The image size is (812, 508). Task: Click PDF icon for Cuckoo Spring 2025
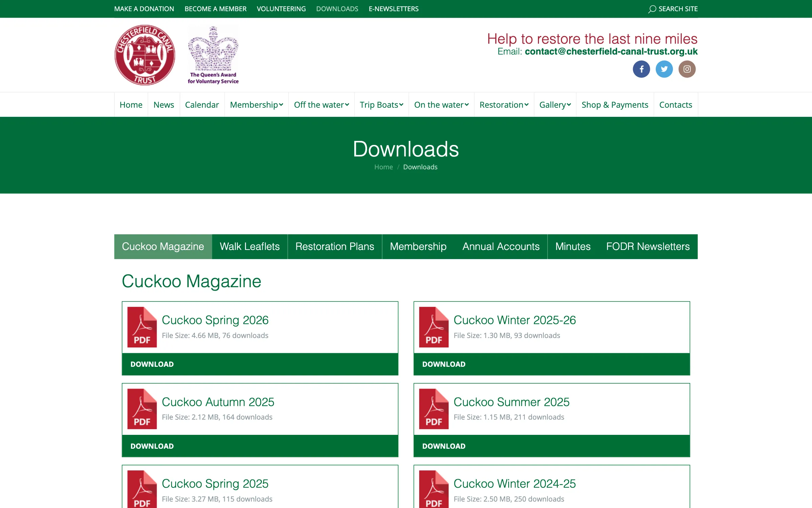tap(142, 489)
